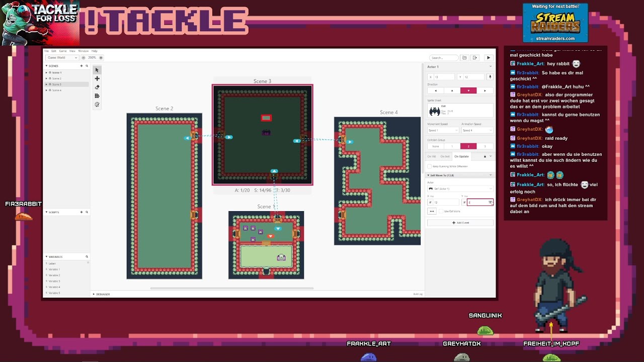Expand Scene 4 in scenes tree
This screenshot has height=362, width=644.
[x=47, y=90]
